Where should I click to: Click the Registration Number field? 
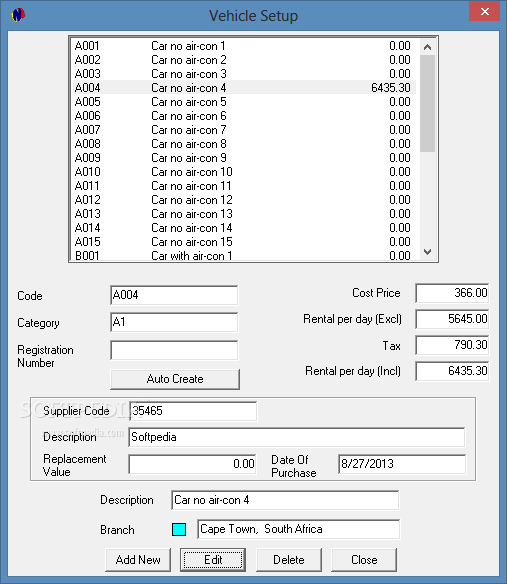point(174,350)
